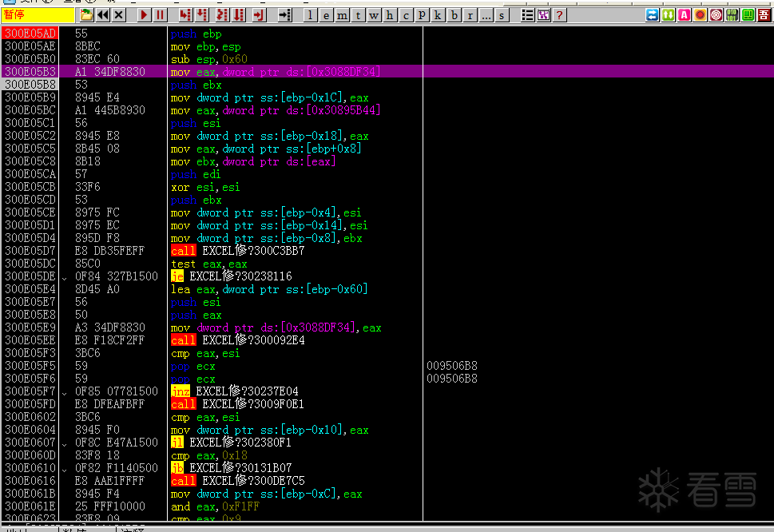Click 'test eax,eax' instruction

[x=208, y=264]
